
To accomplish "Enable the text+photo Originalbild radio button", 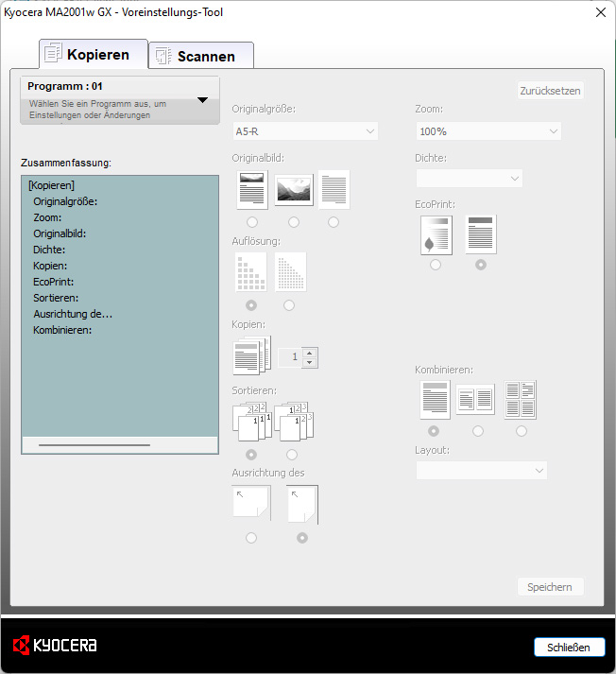I will [252, 222].
